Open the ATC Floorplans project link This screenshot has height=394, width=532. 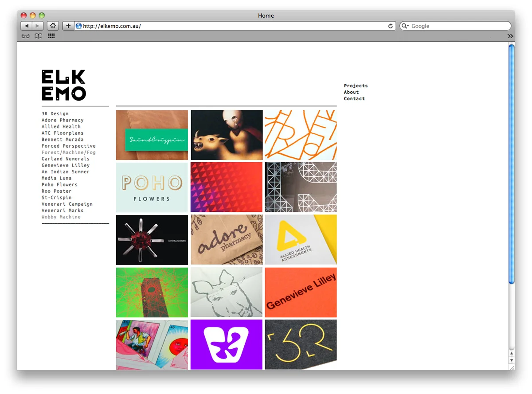point(63,133)
